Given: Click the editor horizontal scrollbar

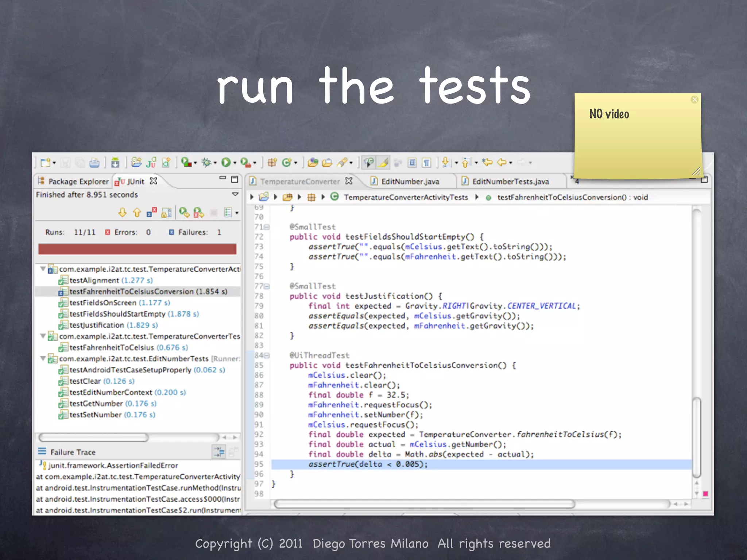Looking at the screenshot, I should pos(424,504).
